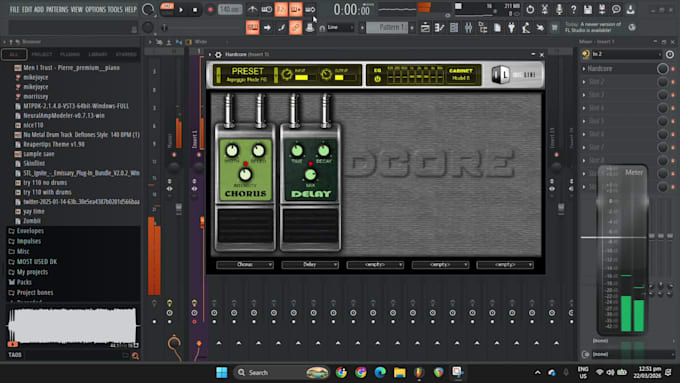
Task: Stop playback with the stop button
Action: (x=195, y=10)
